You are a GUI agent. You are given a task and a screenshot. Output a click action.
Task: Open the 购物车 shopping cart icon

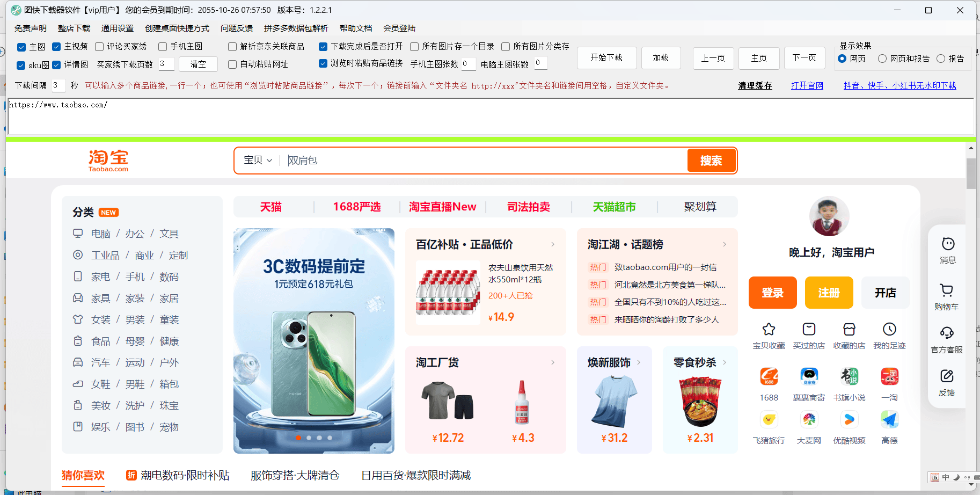tap(946, 294)
